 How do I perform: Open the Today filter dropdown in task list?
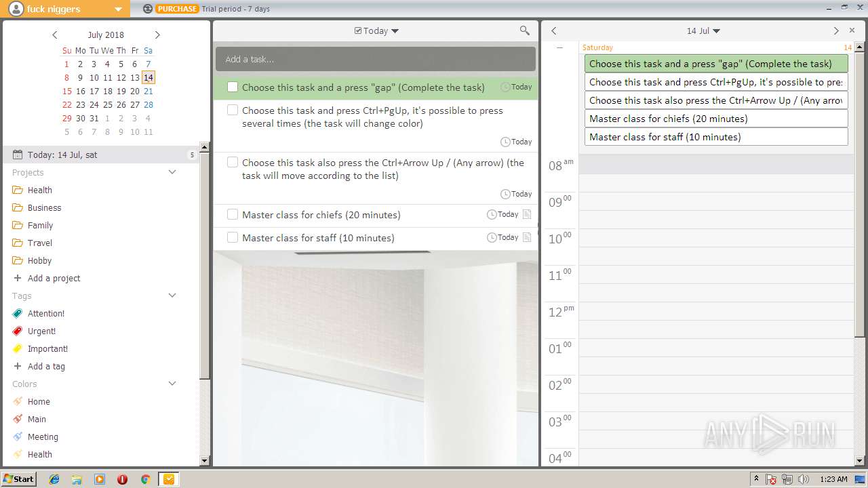[x=377, y=30]
